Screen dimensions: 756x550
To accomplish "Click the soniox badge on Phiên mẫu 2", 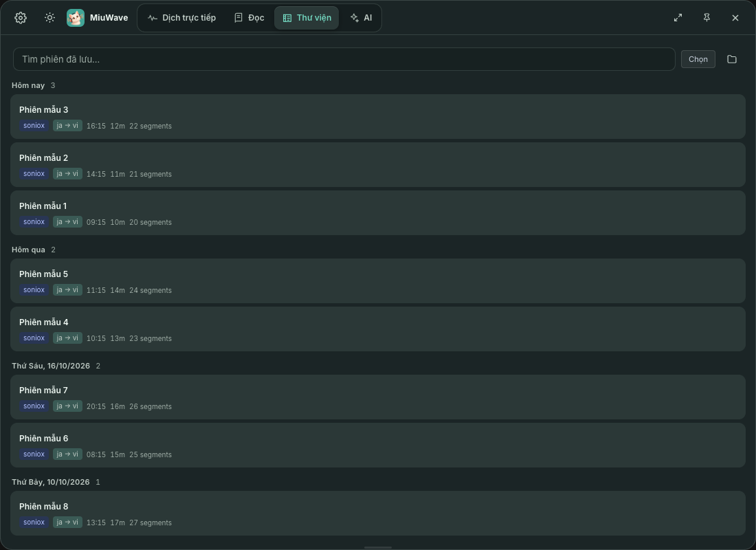I will click(34, 174).
